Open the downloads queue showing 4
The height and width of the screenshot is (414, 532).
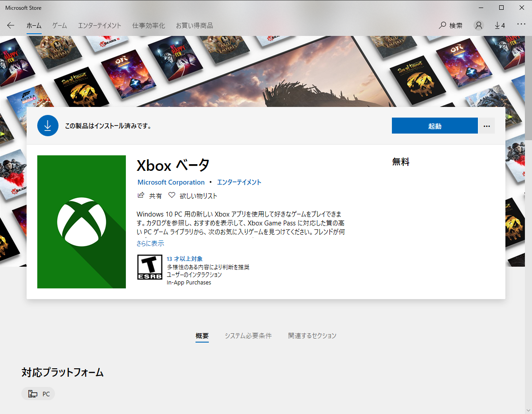[500, 26]
